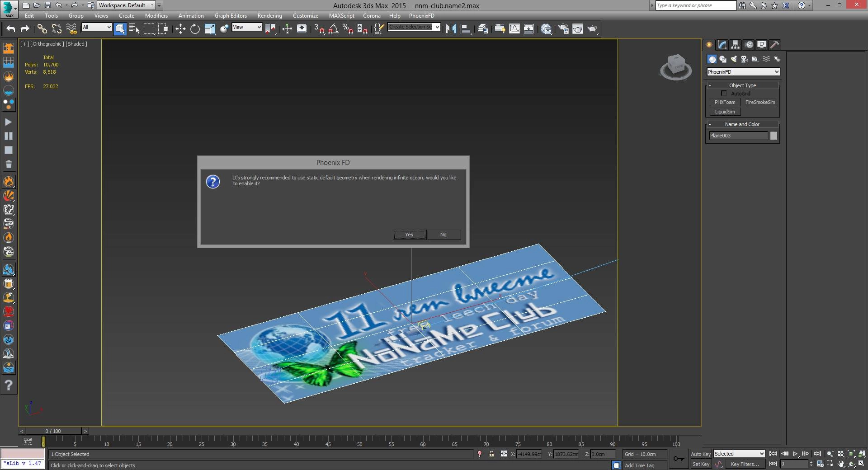Activate Select and Rotate tool
868x470 pixels.
click(x=195, y=29)
